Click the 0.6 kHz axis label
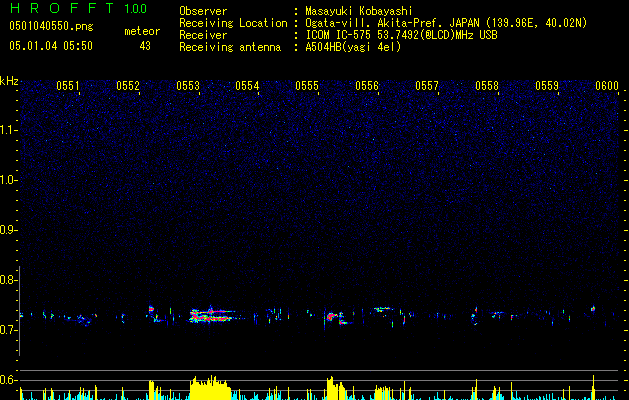Image resolution: width=629 pixels, height=400 pixels. click(x=8, y=380)
